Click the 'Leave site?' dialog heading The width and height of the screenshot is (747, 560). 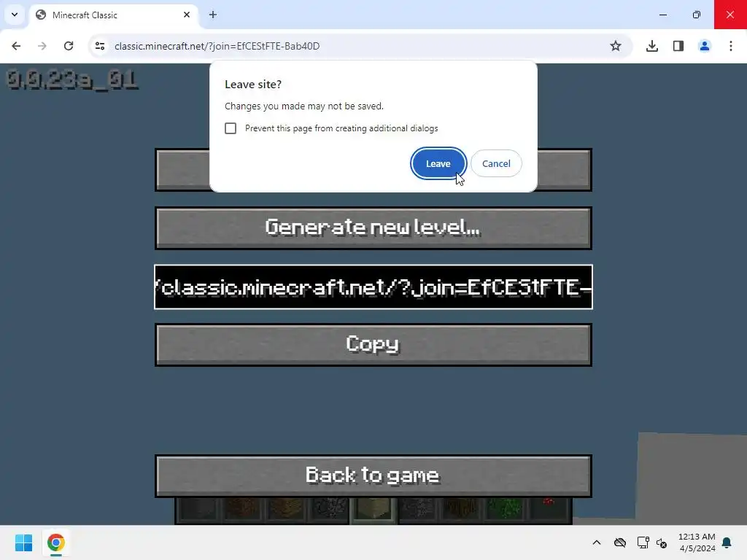(253, 85)
